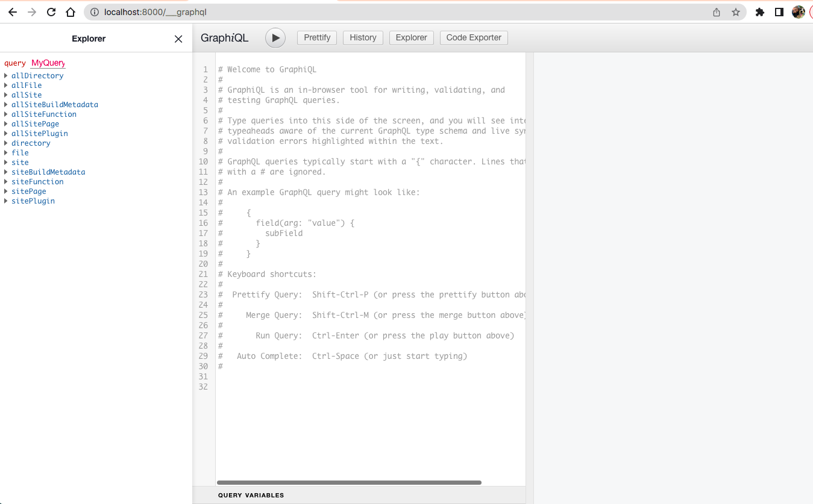Share this page using the share icon

click(717, 12)
